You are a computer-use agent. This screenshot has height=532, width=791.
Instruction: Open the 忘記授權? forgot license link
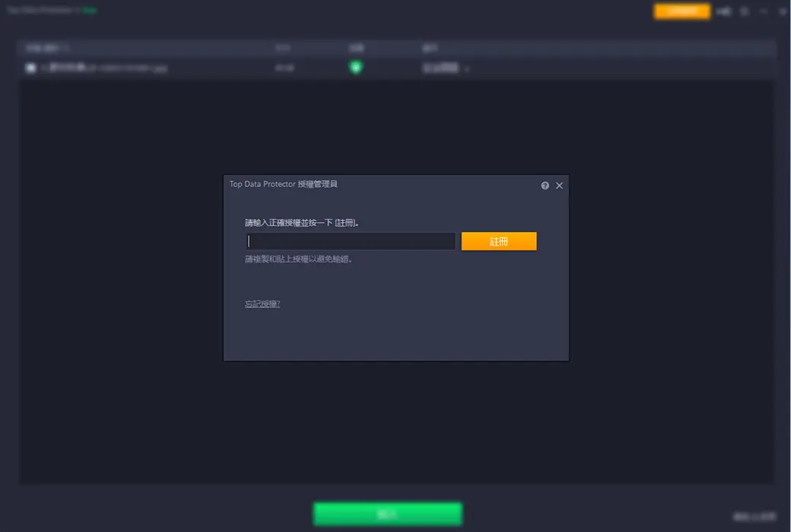262,303
